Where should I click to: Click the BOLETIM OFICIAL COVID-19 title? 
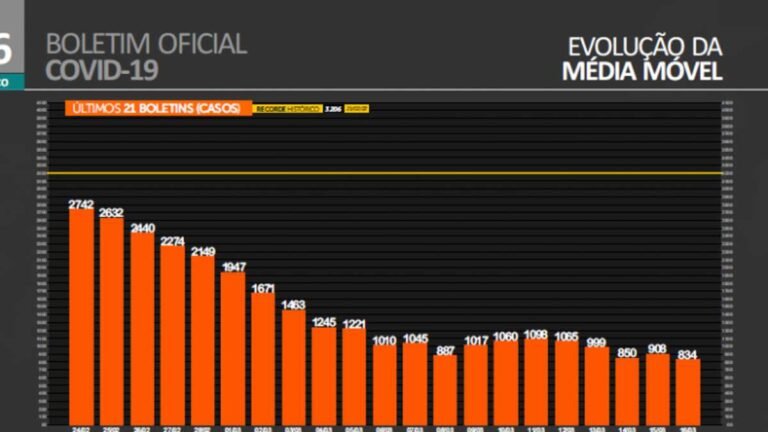coord(146,57)
